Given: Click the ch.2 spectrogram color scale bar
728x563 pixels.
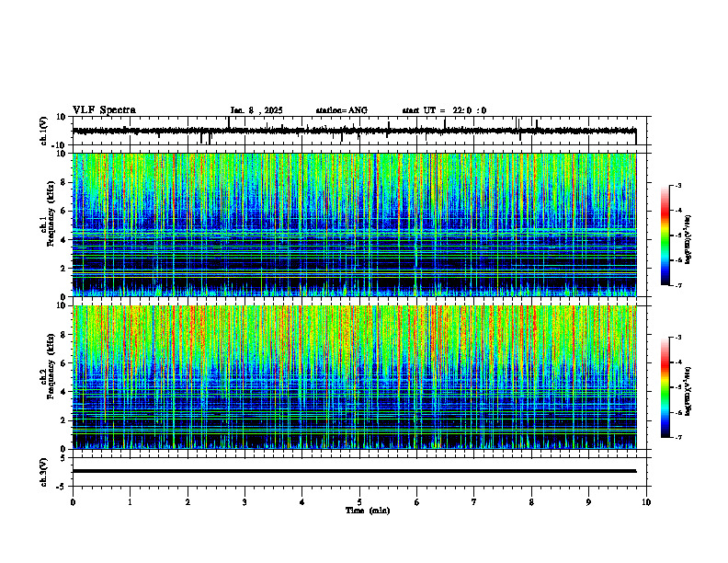Looking at the screenshot, I should (x=665, y=387).
